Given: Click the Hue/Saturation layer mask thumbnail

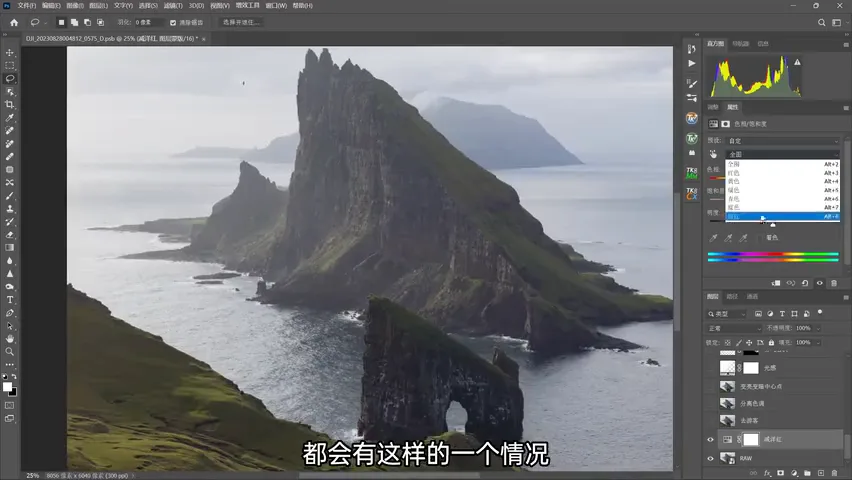Looking at the screenshot, I should tap(750, 439).
